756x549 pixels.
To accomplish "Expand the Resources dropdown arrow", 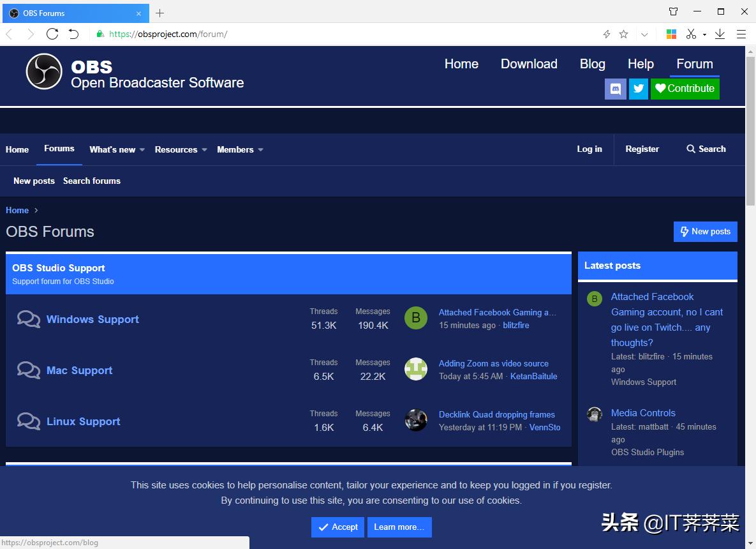I will pyautogui.click(x=204, y=149).
